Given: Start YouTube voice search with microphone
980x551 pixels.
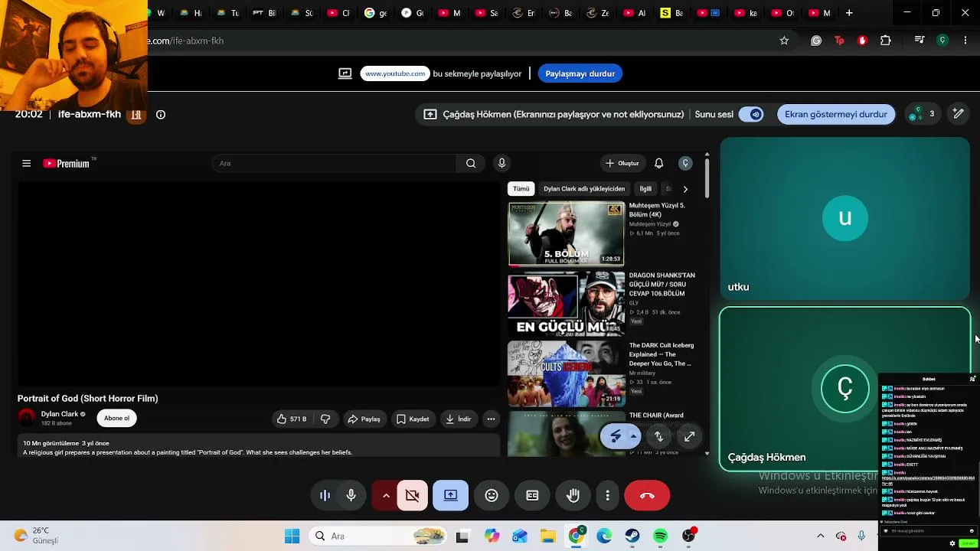Looking at the screenshot, I should (x=501, y=163).
